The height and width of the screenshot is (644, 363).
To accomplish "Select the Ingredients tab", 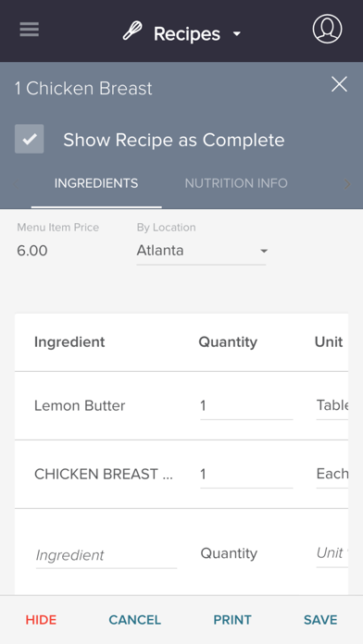I will (96, 183).
